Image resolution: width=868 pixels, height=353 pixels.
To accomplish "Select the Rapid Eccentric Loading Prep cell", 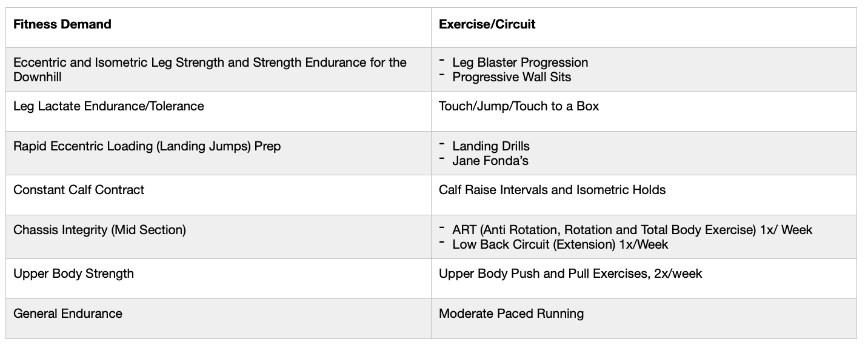I will [147, 147].
